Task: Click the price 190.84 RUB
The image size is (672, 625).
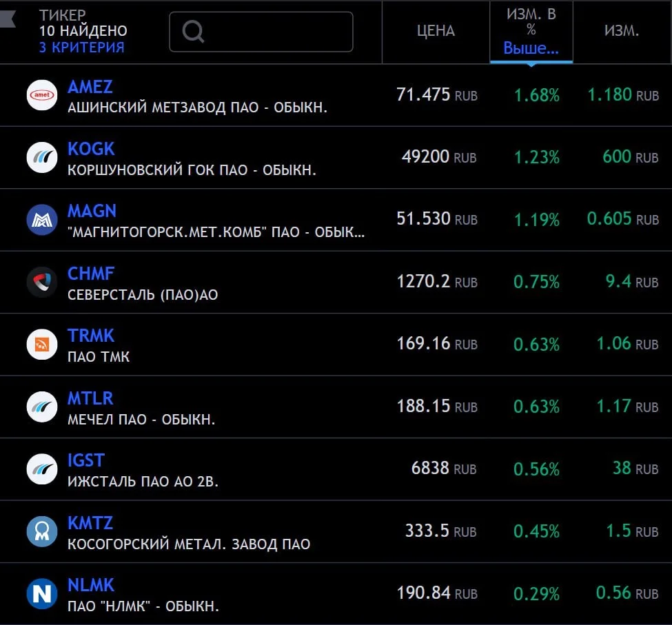Action: (437, 593)
